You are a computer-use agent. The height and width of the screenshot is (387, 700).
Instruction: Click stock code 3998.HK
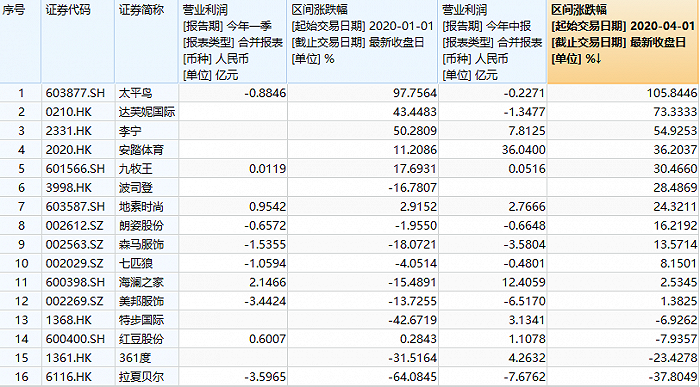coord(68,187)
